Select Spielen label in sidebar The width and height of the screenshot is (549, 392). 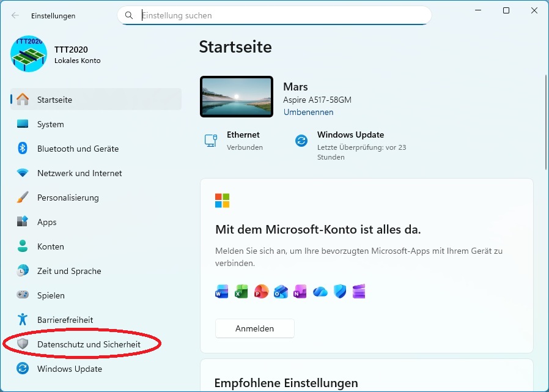click(51, 295)
